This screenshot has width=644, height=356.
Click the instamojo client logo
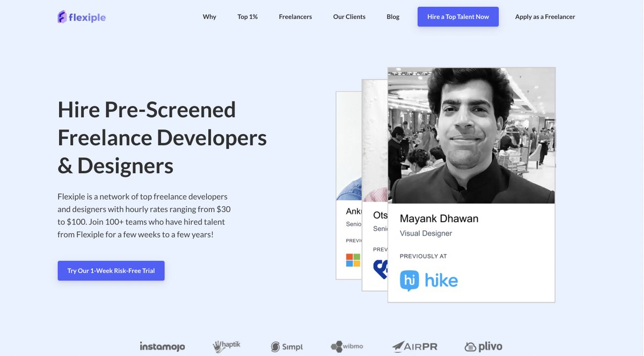(x=163, y=347)
